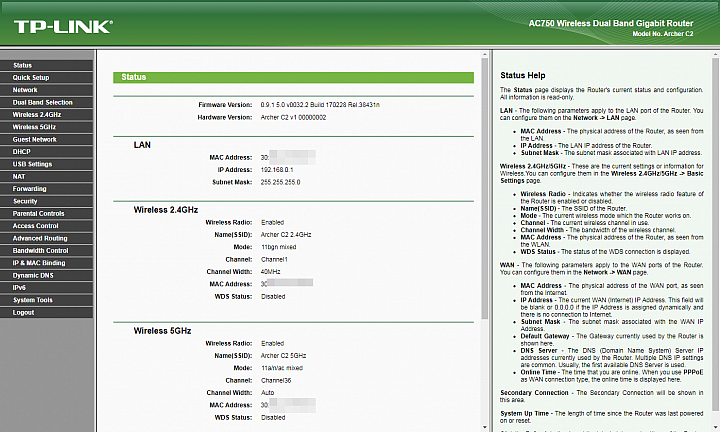Open the IPv6 menu item
720x432 pixels.
(46, 288)
